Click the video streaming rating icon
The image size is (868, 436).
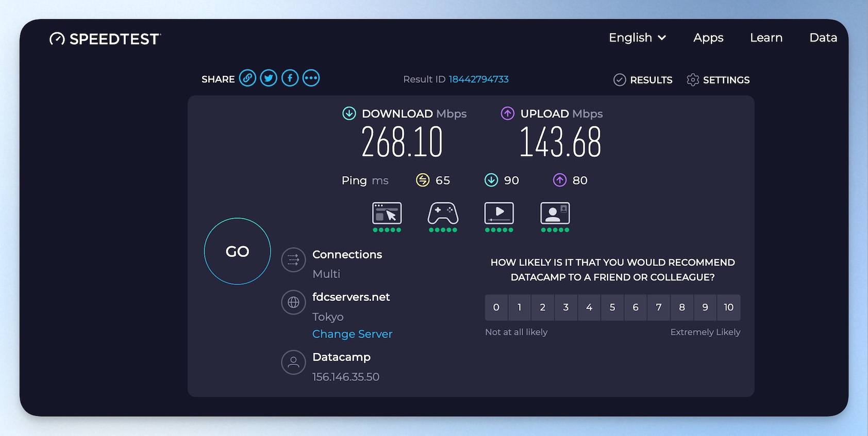click(x=499, y=214)
